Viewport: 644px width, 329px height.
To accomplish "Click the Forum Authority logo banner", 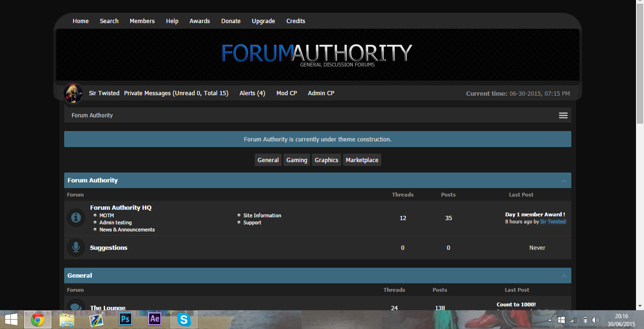I will tap(317, 55).
